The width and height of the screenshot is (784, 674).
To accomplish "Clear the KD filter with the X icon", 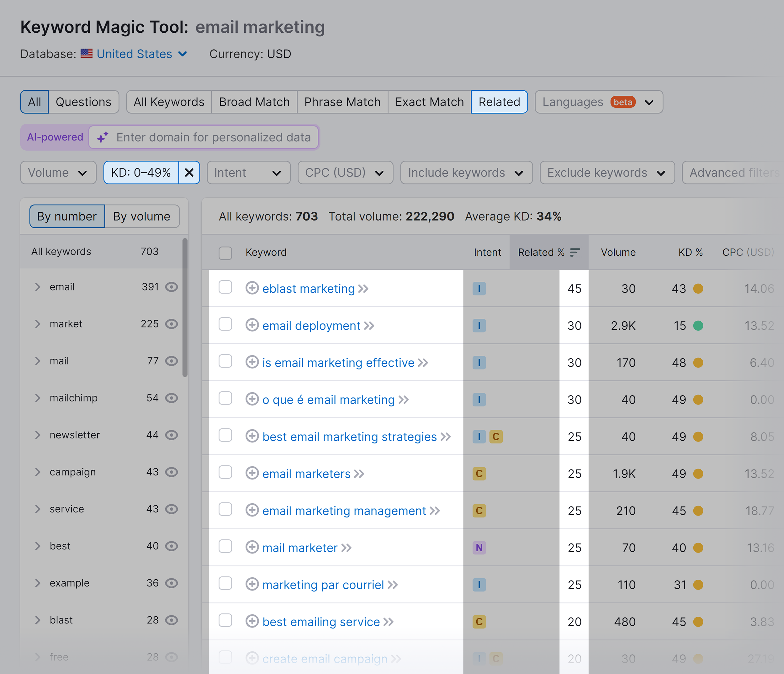I will coord(189,173).
